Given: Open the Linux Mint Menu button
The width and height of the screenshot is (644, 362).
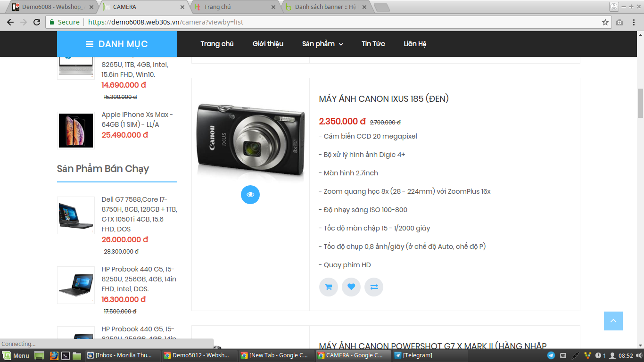Looking at the screenshot, I should [16, 355].
